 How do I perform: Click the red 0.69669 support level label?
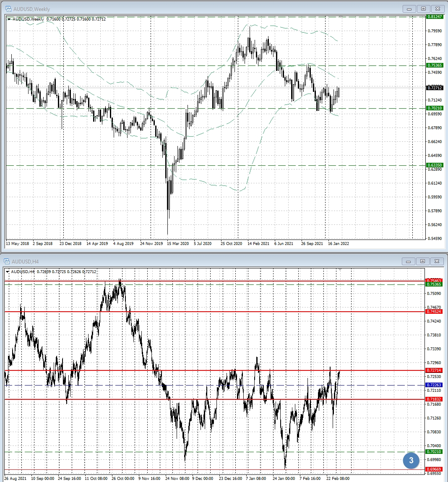[434, 469]
